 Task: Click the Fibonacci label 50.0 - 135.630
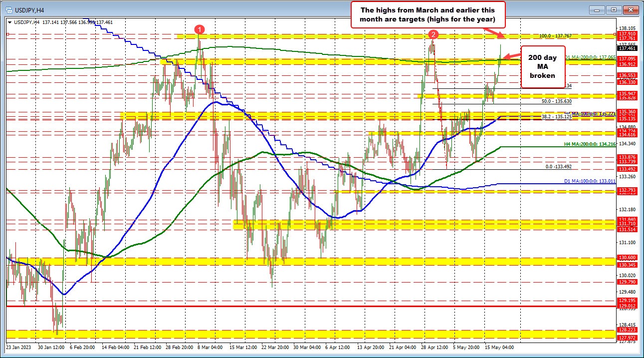pos(557,101)
